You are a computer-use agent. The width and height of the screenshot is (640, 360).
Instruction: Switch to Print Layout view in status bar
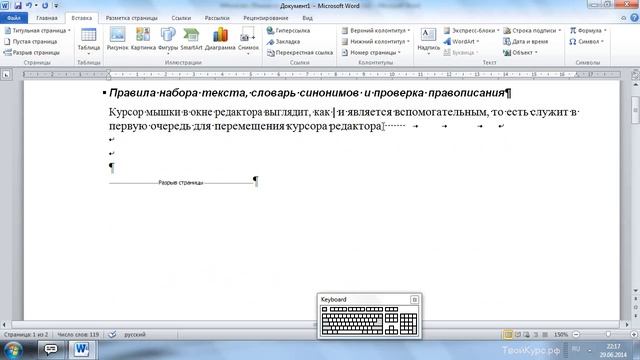point(508,335)
